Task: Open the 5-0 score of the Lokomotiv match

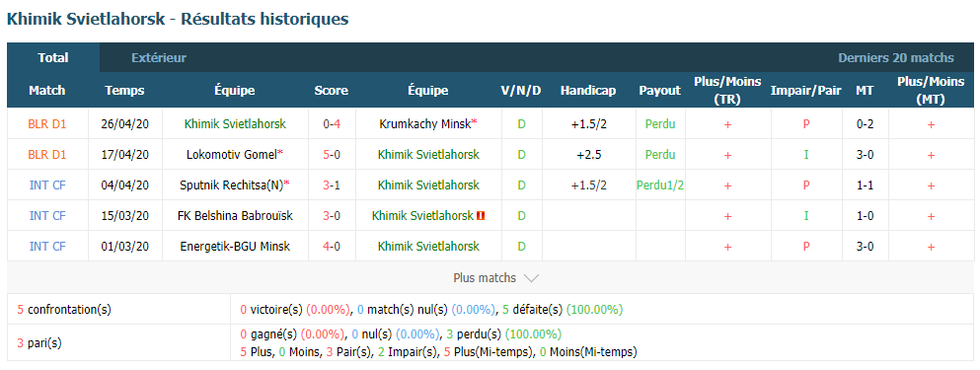Action: click(332, 154)
